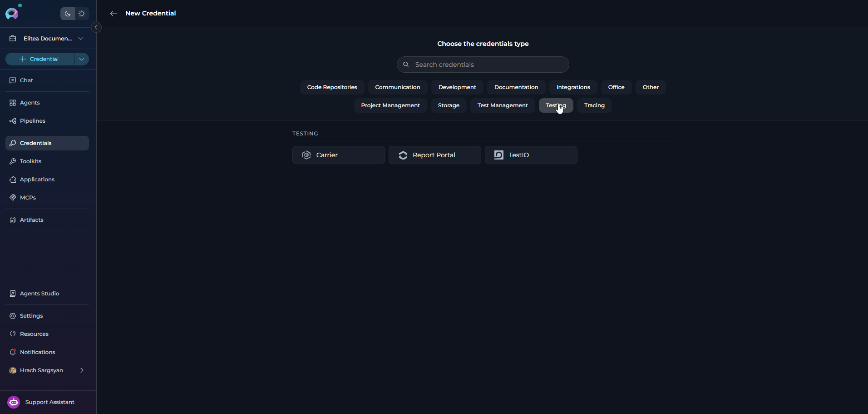This screenshot has width=868, height=414.
Task: Click the Elitea logo icon
Action: click(12, 14)
